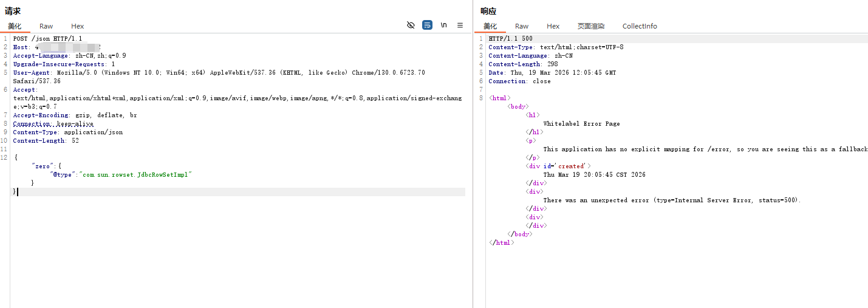Screen dimensions: 868x308
Task: Select the response 美化 tab
Action: point(490,26)
